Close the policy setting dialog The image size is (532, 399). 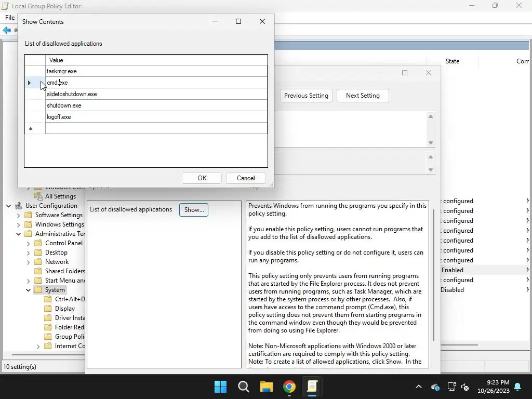coord(429,73)
